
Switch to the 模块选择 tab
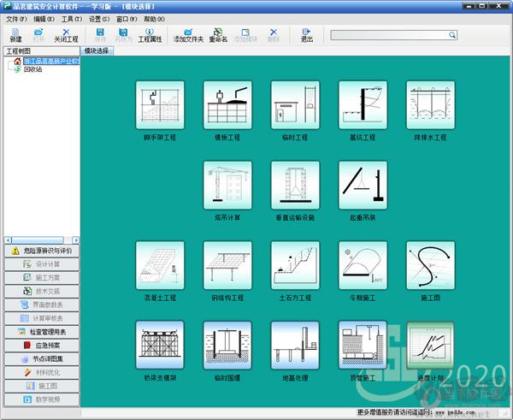pos(97,50)
